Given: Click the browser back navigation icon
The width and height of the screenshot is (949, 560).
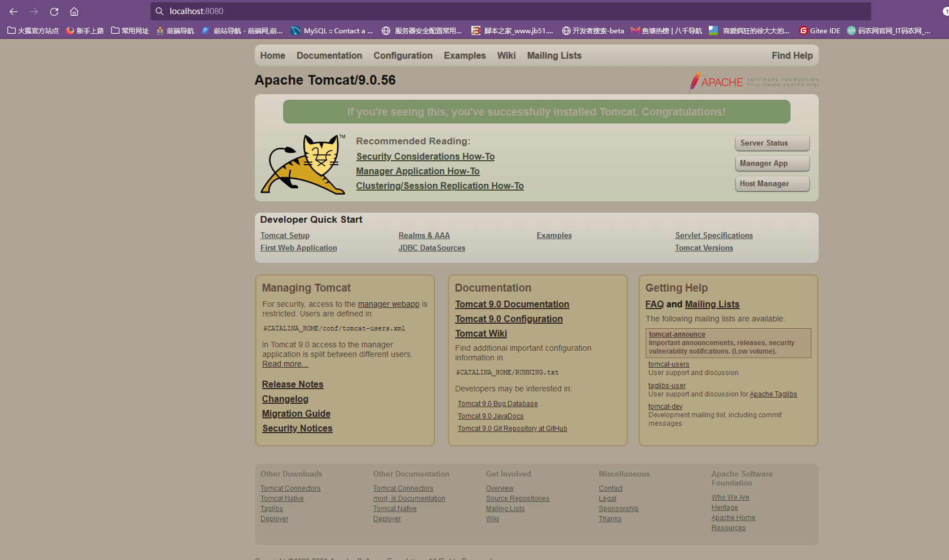Looking at the screenshot, I should (x=14, y=11).
